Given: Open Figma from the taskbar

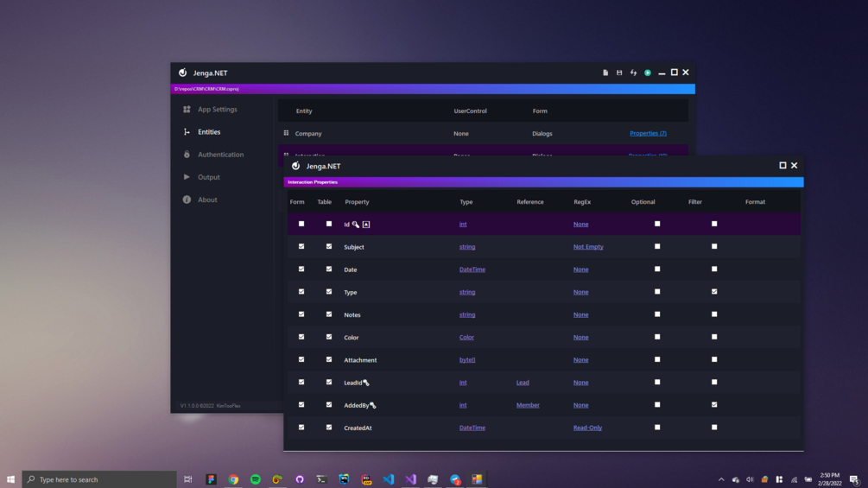Looking at the screenshot, I should click(211, 479).
